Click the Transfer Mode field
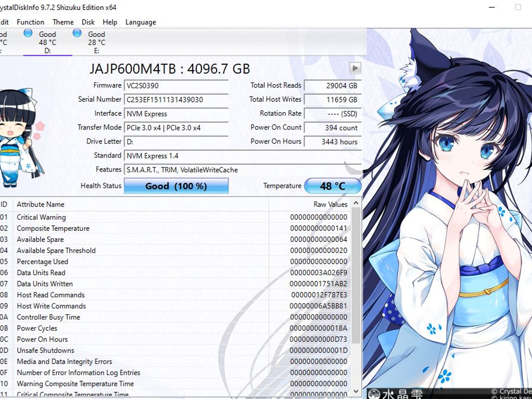The width and height of the screenshot is (532, 399). pos(176,128)
